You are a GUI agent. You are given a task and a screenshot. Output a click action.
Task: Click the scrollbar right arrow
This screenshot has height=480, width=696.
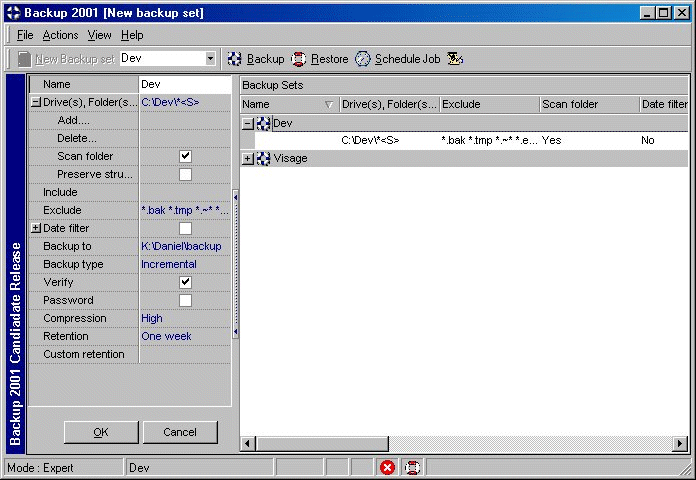click(680, 443)
